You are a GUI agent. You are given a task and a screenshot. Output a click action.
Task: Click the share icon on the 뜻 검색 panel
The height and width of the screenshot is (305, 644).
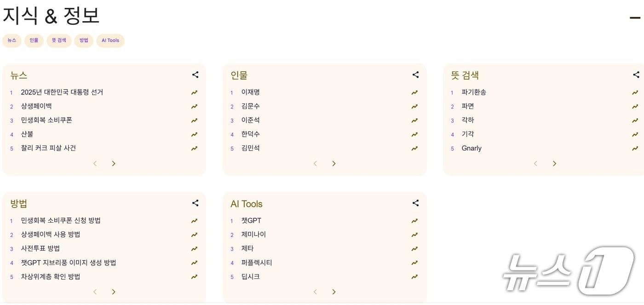pos(635,74)
